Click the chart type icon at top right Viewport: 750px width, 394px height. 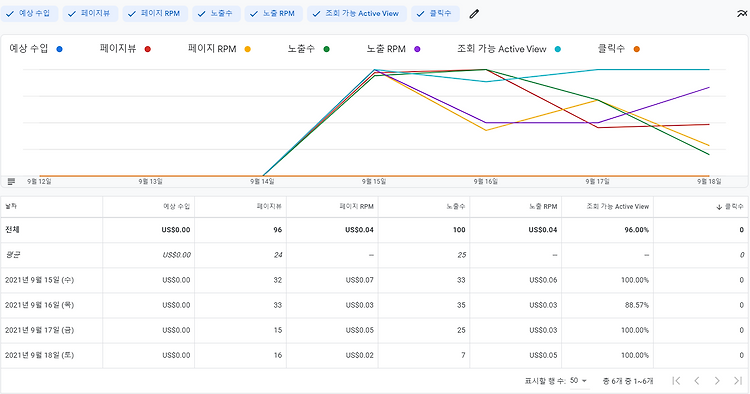(x=742, y=14)
